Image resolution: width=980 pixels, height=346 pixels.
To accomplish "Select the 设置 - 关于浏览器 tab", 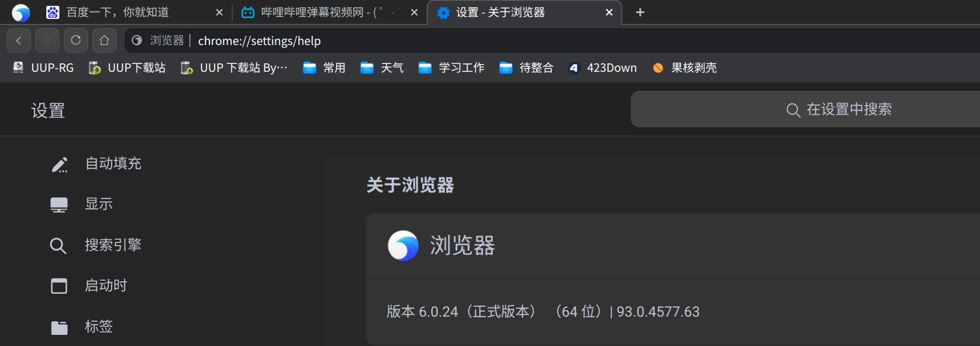I will 525,12.
